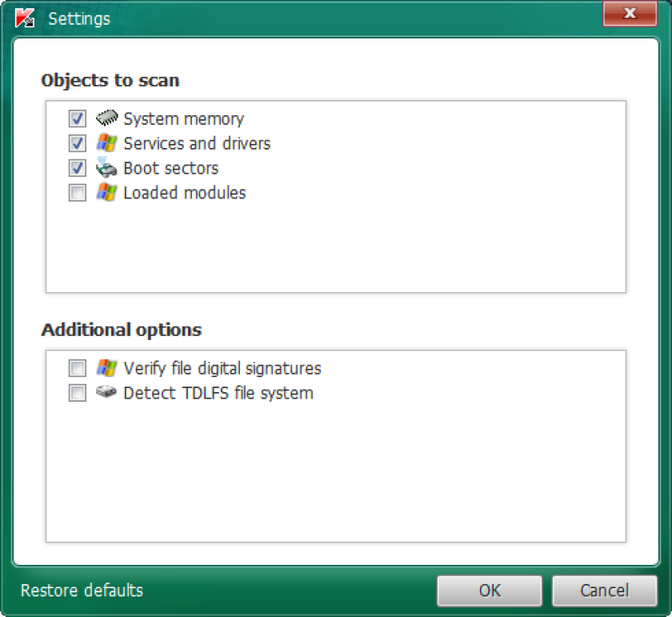This screenshot has height=617, width=672.
Task: Select the Loaded modules text label
Action: click(x=185, y=193)
